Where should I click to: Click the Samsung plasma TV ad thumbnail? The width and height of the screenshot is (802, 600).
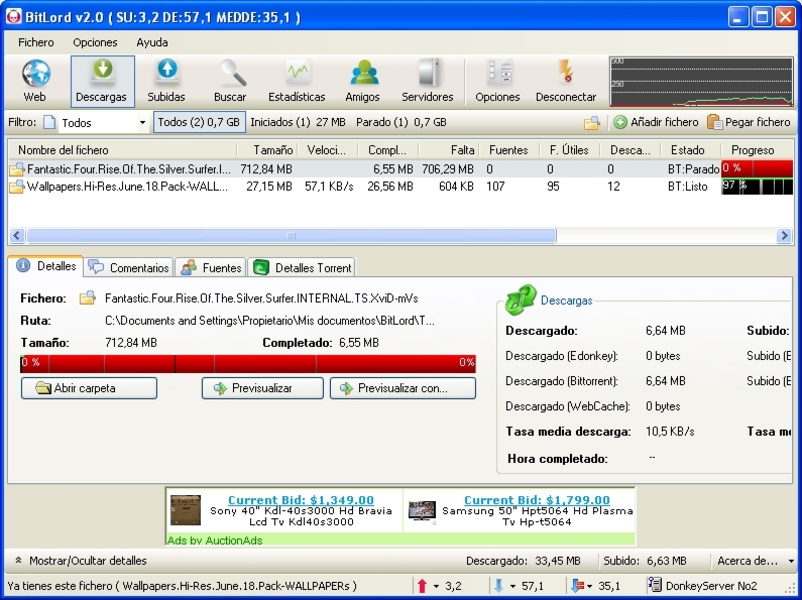coord(422,511)
